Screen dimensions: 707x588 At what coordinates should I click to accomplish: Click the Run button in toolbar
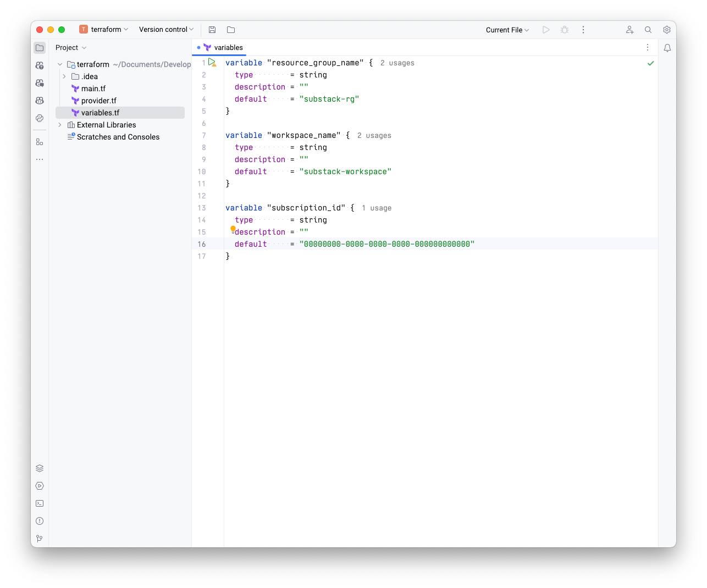[546, 30]
